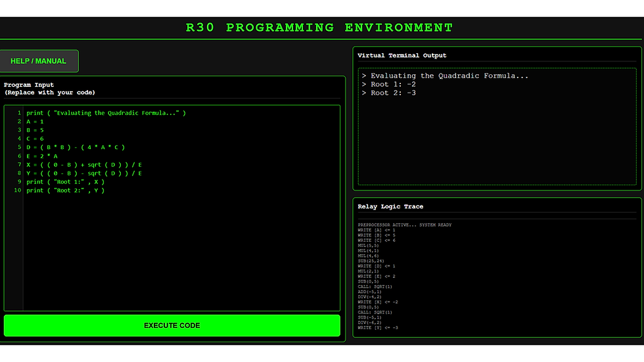The width and height of the screenshot is (644, 362).
Task: Click trace line "WRITE [A] <= 1"
Action: tap(376, 230)
